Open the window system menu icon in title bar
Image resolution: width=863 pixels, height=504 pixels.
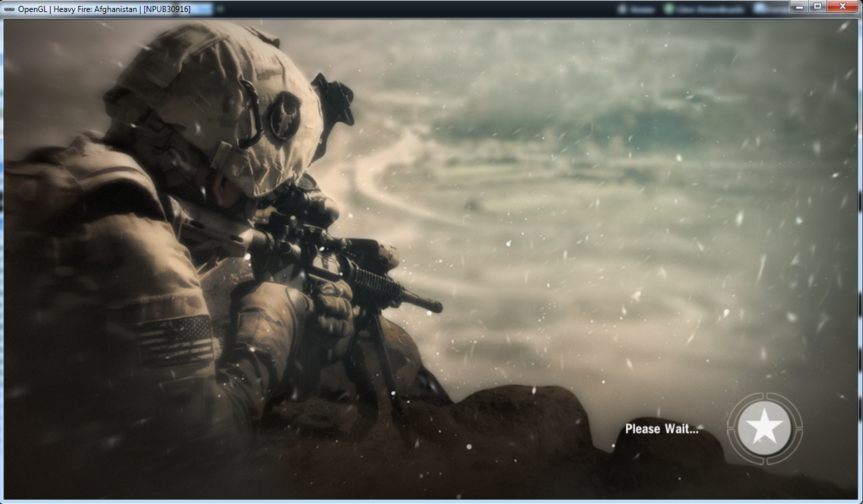click(9, 9)
